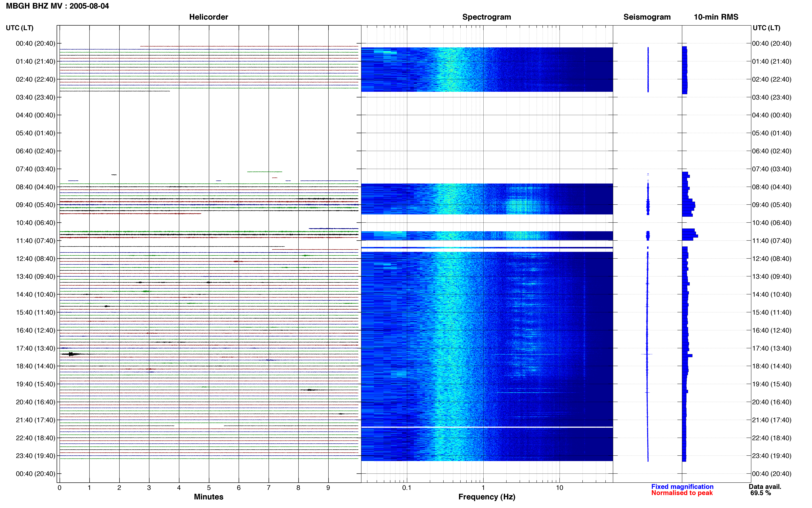Click '22:40 (18:40)' on the RMS panel time axis
Screen dimensions: 812x508
click(x=772, y=438)
